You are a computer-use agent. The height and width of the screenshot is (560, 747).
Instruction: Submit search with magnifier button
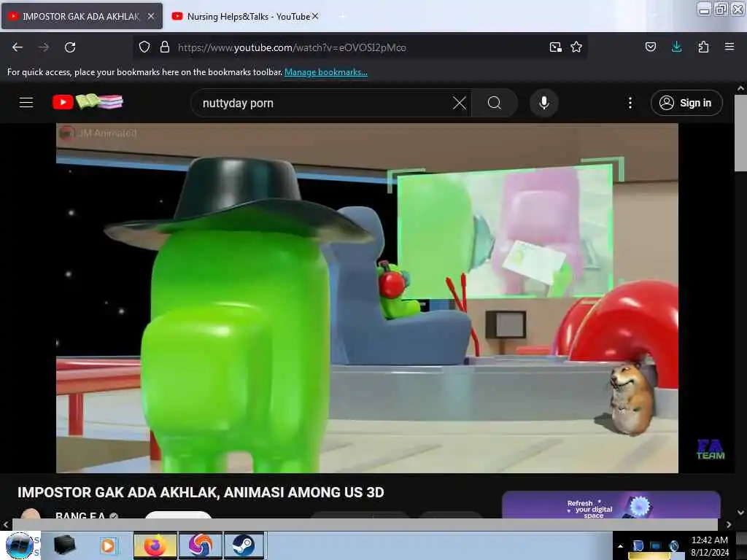(x=495, y=103)
